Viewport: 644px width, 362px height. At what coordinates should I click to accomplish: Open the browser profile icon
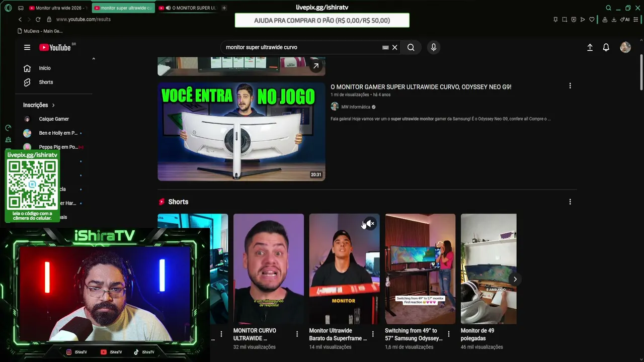point(605,20)
